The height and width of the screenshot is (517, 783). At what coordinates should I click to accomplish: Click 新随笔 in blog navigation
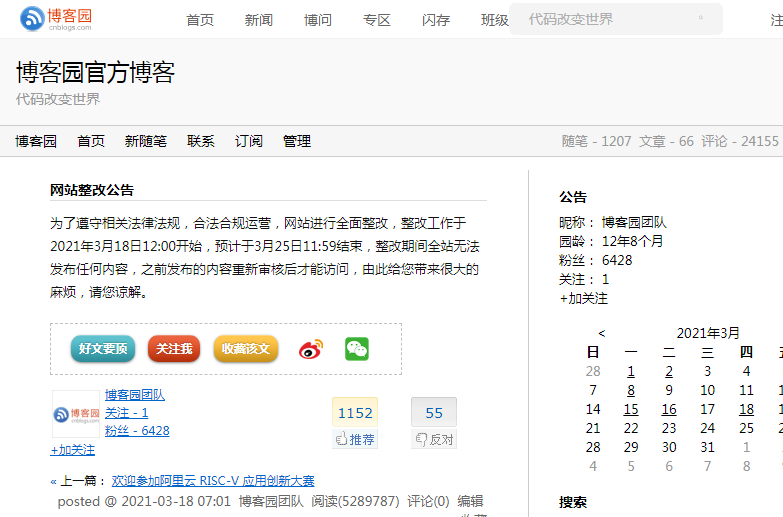(x=145, y=141)
